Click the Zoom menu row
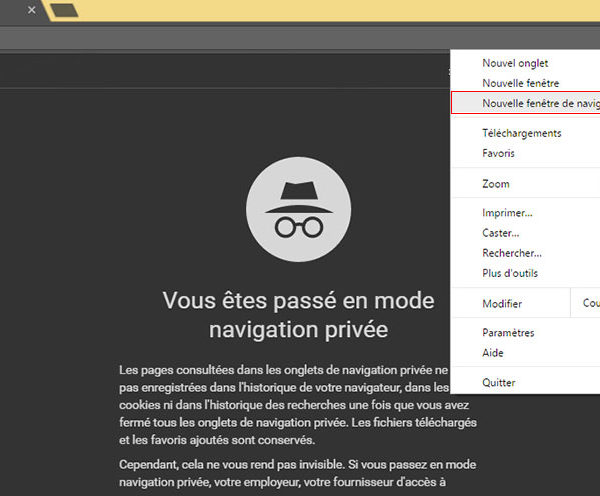This screenshot has width=600, height=496. [496, 184]
